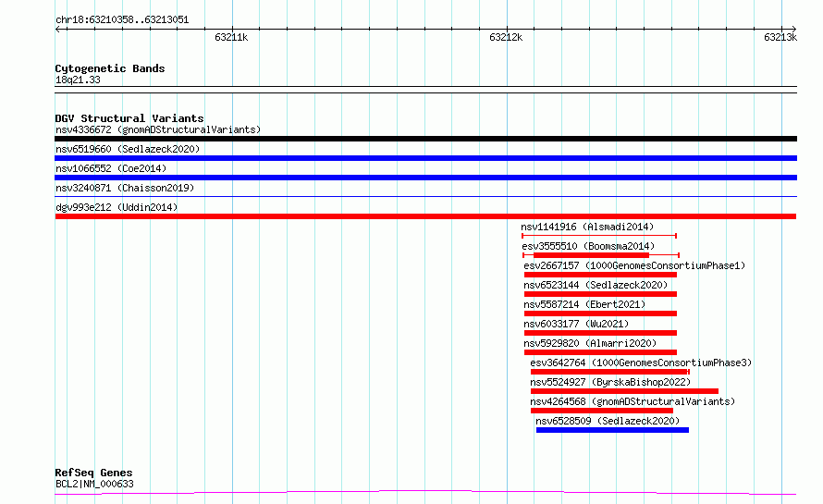This screenshot has height=504, width=823.
Task: Click the chr18:63210358..63213051 coordinate label
Action: click(x=122, y=19)
